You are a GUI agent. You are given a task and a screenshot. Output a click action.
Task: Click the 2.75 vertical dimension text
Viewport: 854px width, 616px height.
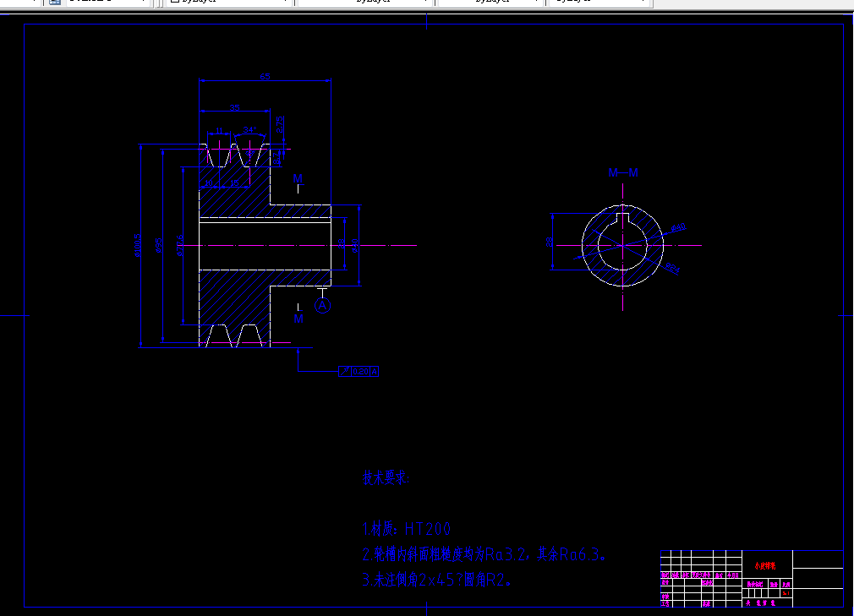click(x=279, y=124)
